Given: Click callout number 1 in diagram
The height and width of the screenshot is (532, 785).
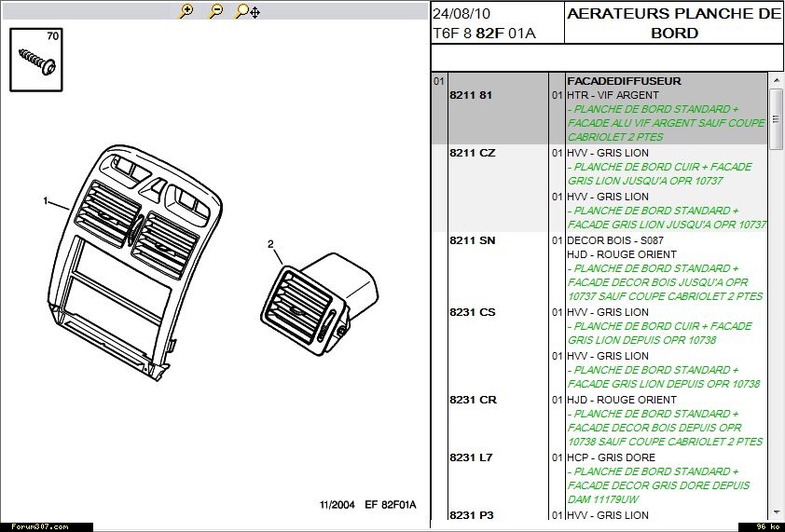Looking at the screenshot, I should [x=45, y=200].
